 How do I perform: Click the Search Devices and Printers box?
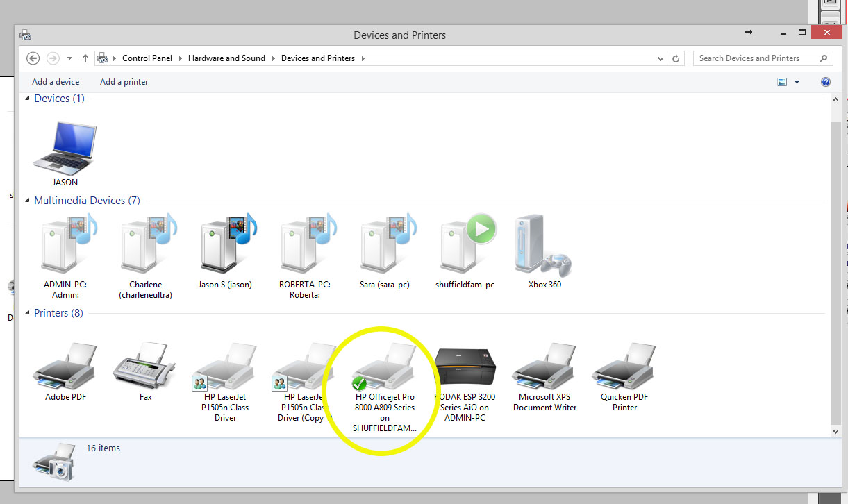(x=757, y=58)
